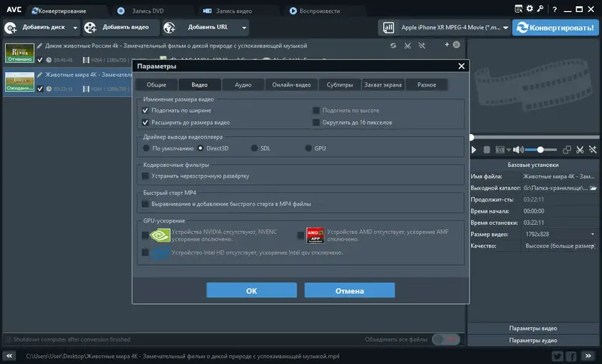Expand Добавить URL dropdown arrow
The height and width of the screenshot is (364, 602).
point(244,28)
